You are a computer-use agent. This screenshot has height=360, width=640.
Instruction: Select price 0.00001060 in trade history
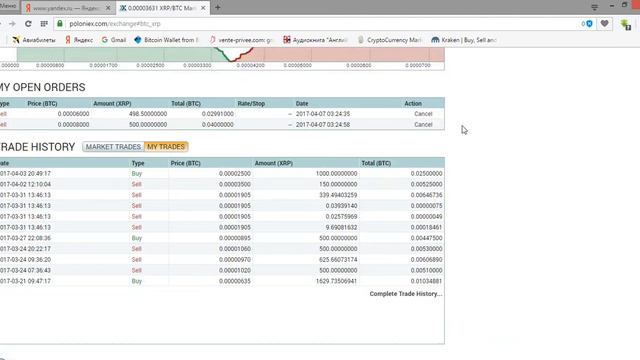coord(235,249)
